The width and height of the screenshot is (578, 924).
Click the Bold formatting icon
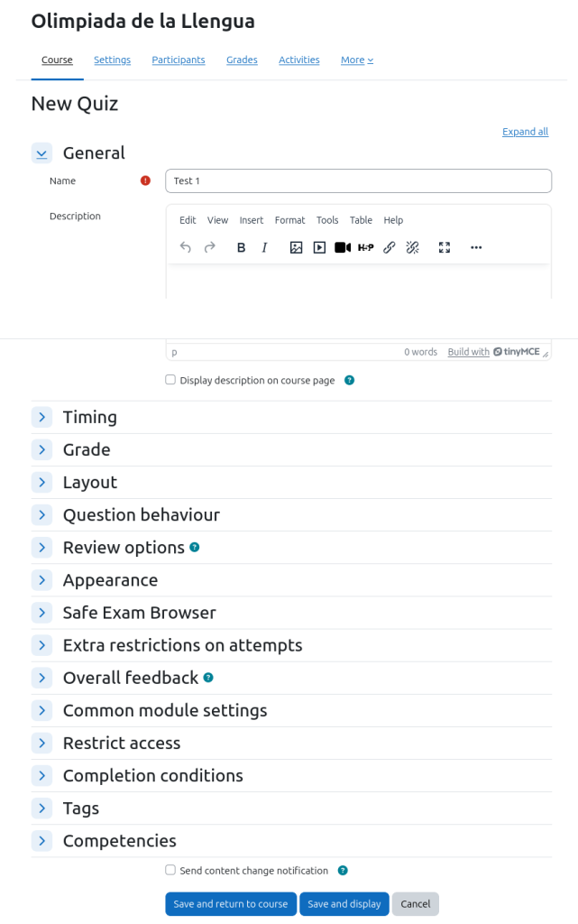pos(241,247)
